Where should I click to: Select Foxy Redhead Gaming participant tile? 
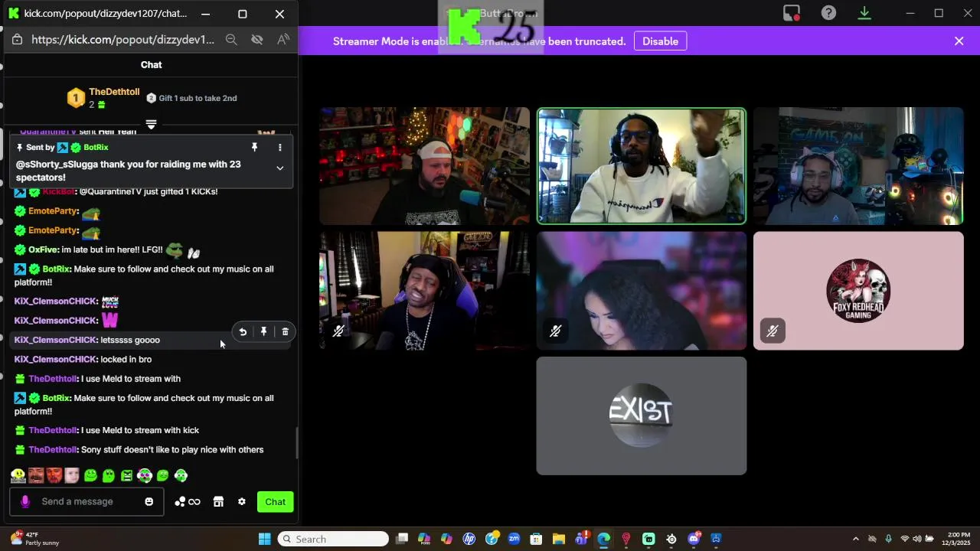(858, 291)
